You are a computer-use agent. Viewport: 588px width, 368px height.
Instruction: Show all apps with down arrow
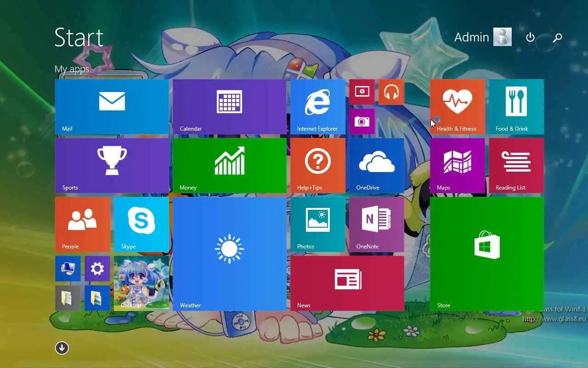[62, 348]
